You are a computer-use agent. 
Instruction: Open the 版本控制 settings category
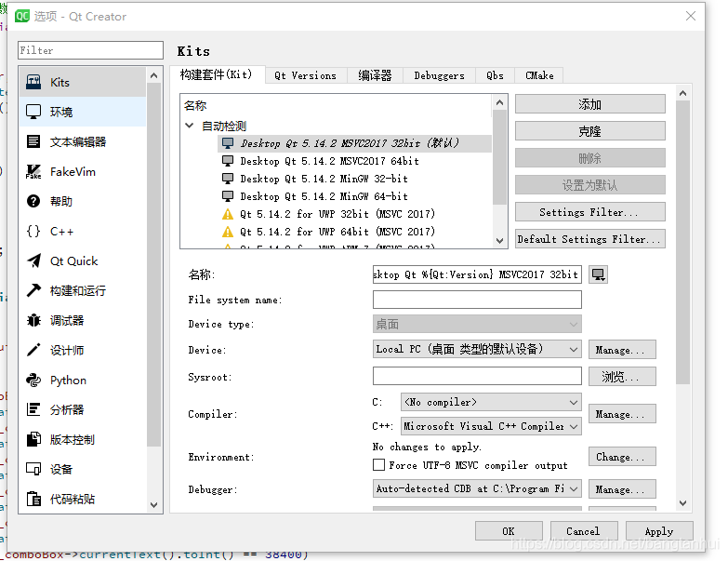(x=83, y=439)
